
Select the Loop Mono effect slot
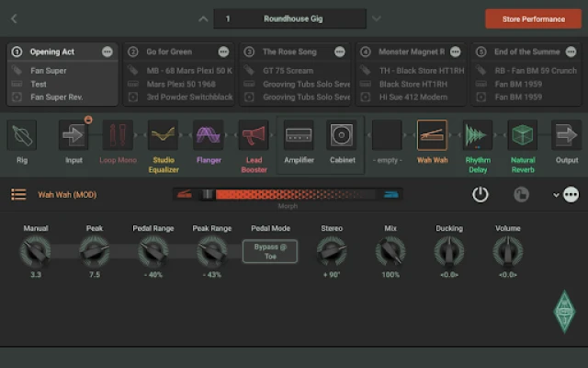click(x=118, y=135)
